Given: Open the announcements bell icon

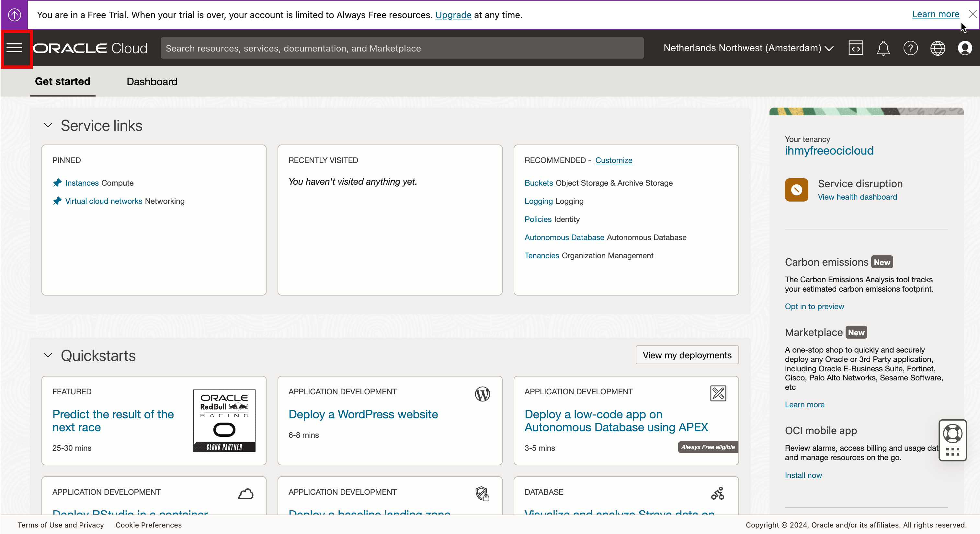Looking at the screenshot, I should pyautogui.click(x=883, y=48).
